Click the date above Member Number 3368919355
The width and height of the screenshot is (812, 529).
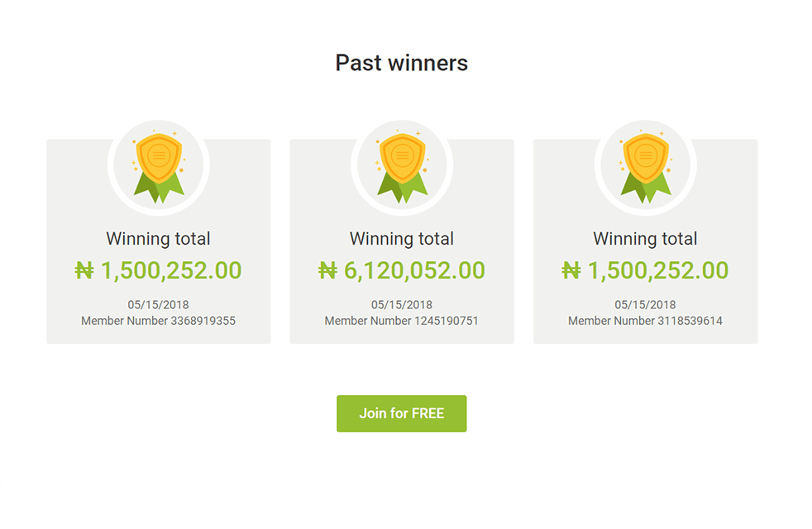(158, 305)
